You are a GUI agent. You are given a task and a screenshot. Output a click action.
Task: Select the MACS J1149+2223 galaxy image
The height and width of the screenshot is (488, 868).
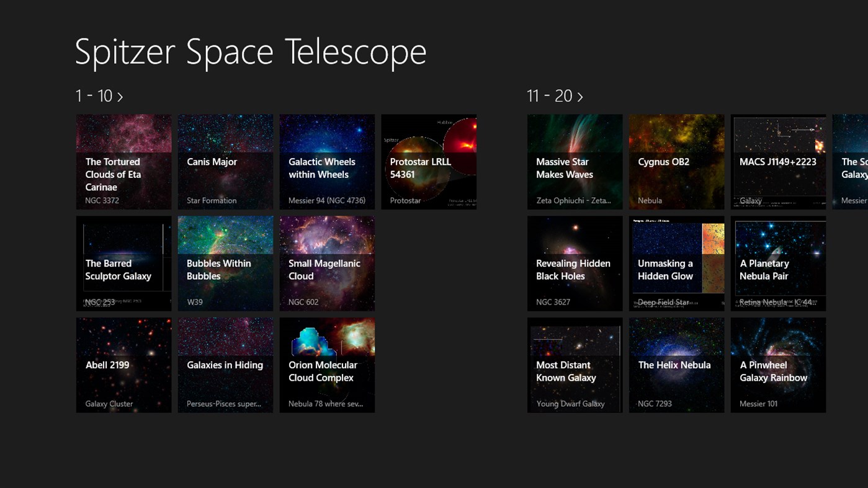coord(778,161)
